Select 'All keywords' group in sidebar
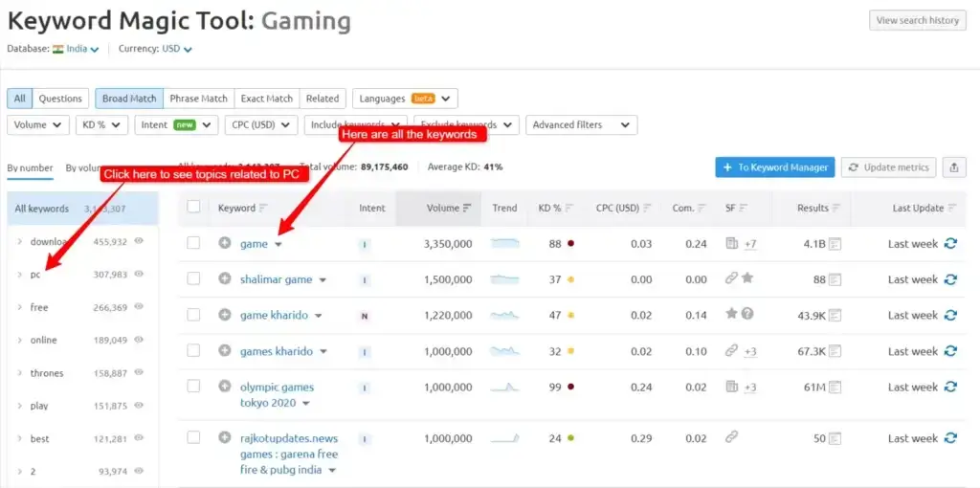The height and width of the screenshot is (488, 980). click(82, 209)
